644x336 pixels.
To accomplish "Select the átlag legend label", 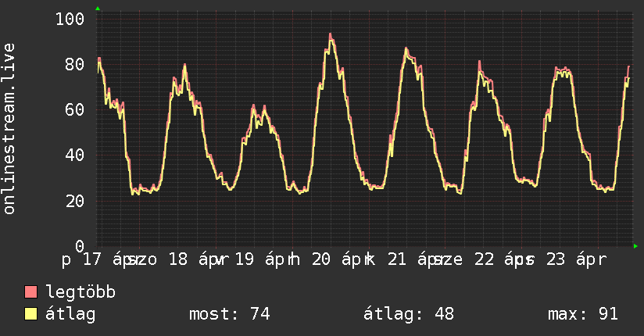I will coord(70,314).
